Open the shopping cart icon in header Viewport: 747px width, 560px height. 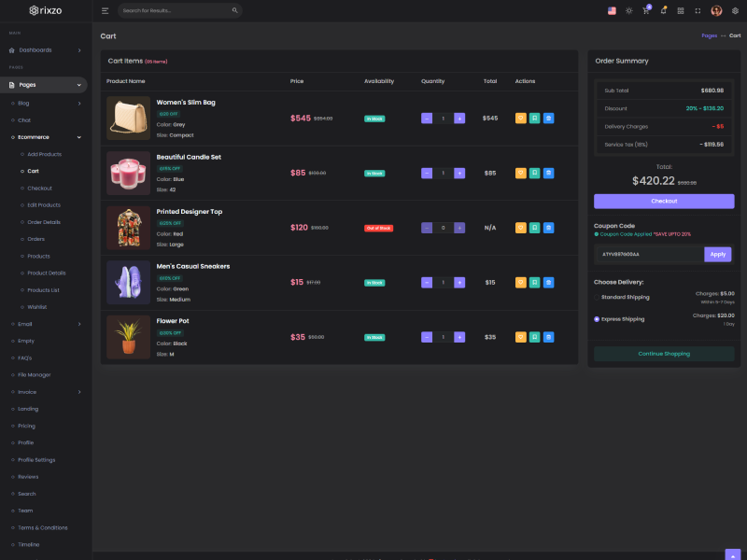coord(645,11)
